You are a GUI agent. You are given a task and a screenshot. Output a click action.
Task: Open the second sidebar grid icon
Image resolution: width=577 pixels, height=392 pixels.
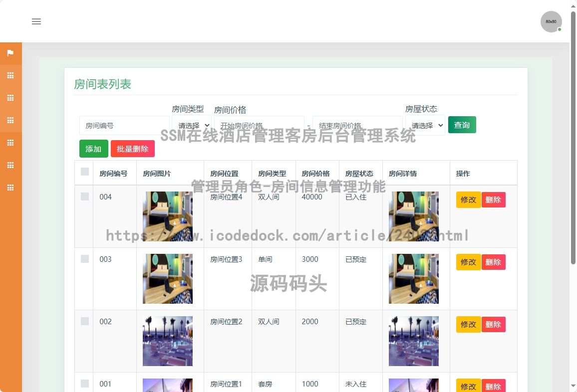coord(10,98)
